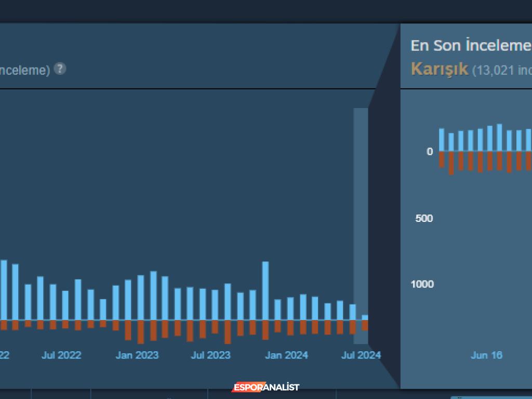The image size is (532, 399).
Task: Click the tallest blue bar before Jan 2024
Action: pos(265,290)
